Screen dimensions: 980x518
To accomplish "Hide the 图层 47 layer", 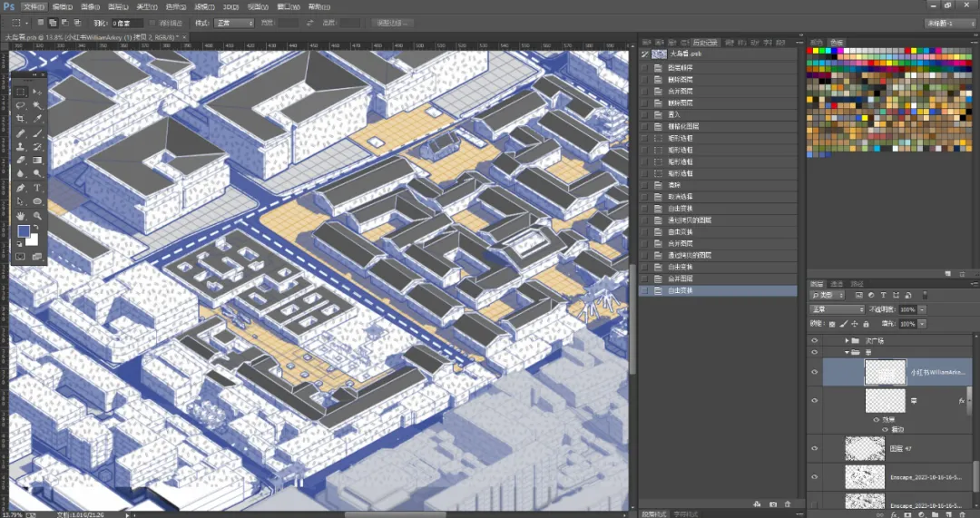I will tap(814, 449).
